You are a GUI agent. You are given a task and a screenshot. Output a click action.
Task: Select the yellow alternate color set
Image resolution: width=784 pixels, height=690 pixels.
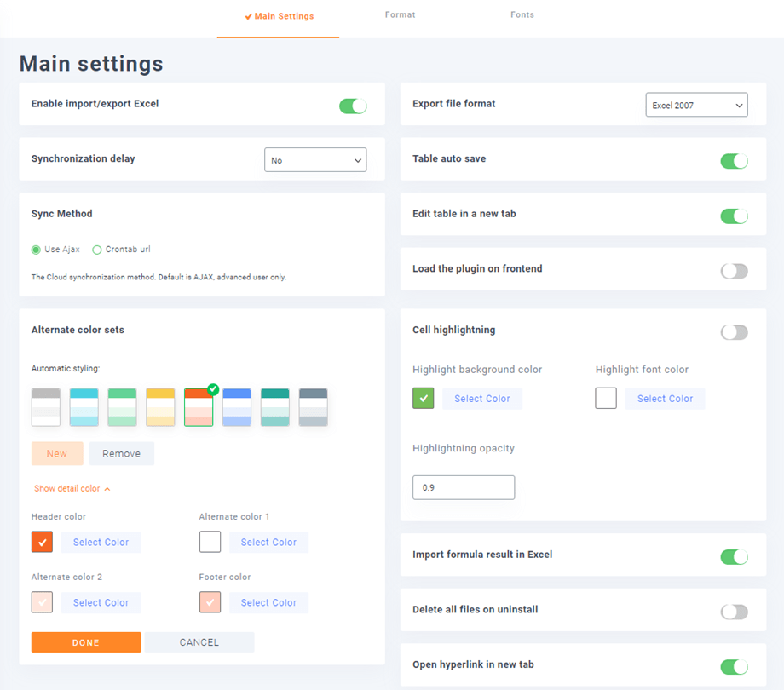(160, 407)
